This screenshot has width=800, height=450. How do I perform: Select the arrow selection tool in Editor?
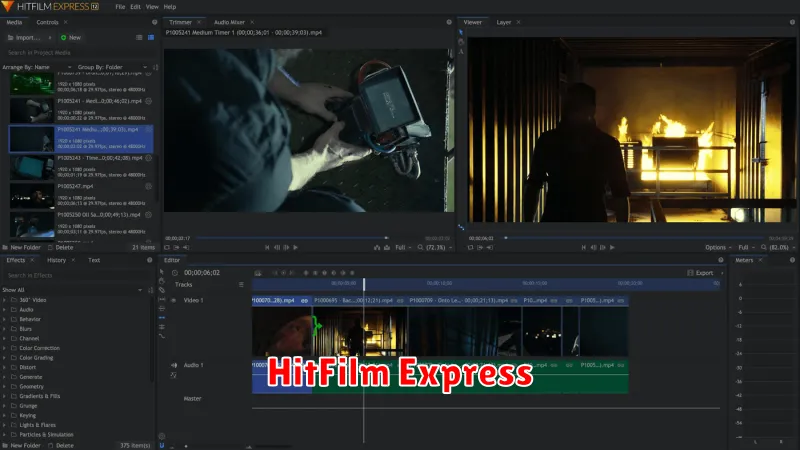point(162,272)
